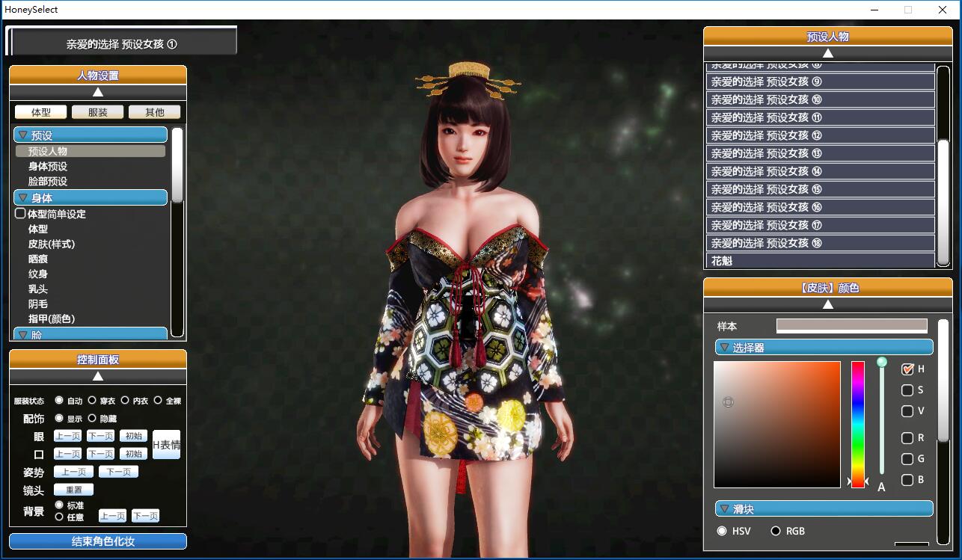Collapse the 人物设置 panel with its white triangle
The height and width of the screenshot is (560, 962).
pyautogui.click(x=98, y=92)
